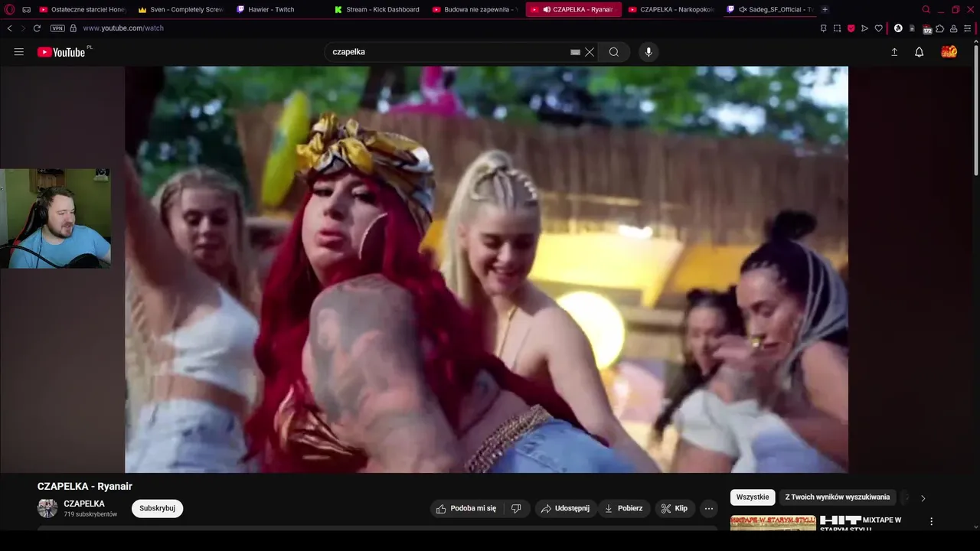The width and height of the screenshot is (980, 551).
Task: Go to the YouTube home logo
Action: pos(61,52)
